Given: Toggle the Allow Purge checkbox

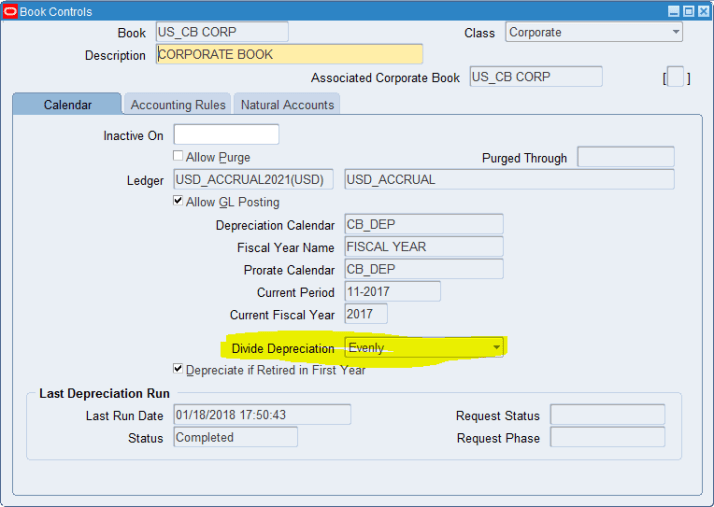Looking at the screenshot, I should coord(178,157).
